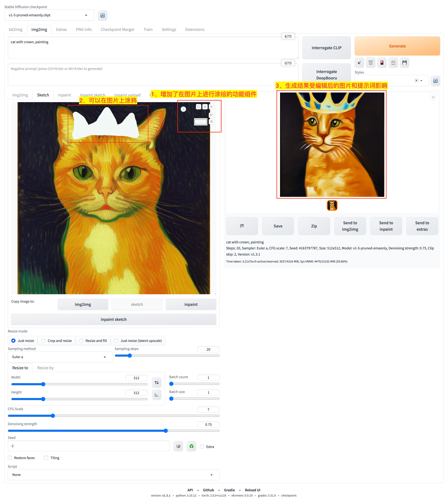The width and height of the screenshot is (448, 502).
Task: Click the trash icon to clear the prompt
Action: tap(370, 63)
